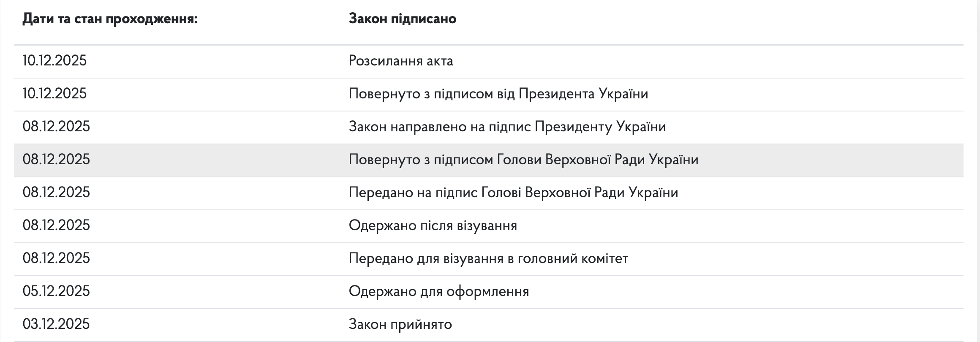
Task: Click the date beside 'Одержано після візування'
Action: [56, 225]
